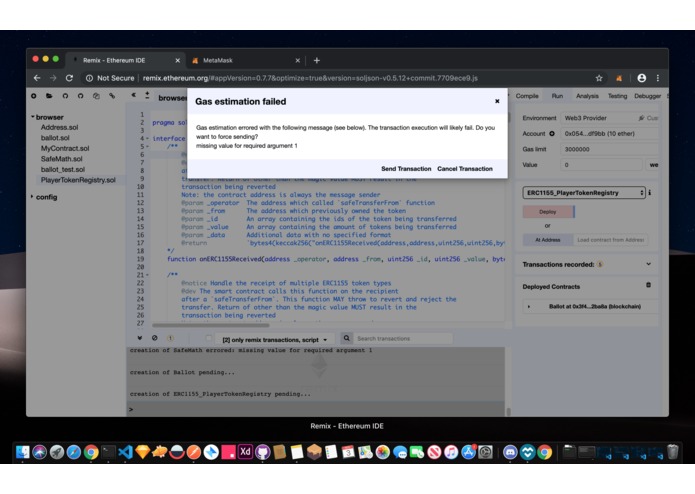This screenshot has width=695, height=494.
Task: Click the editor font size plus/minus icon
Action: [x=147, y=95]
